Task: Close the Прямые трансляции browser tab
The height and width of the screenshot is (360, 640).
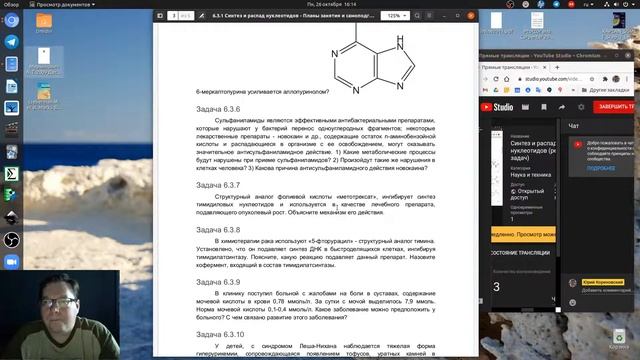Action: click(544, 67)
